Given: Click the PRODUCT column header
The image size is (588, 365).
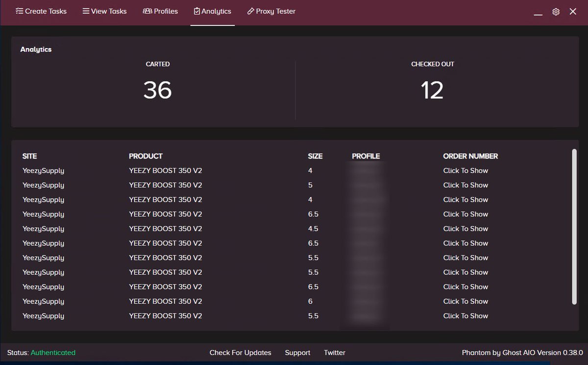Looking at the screenshot, I should 146,156.
